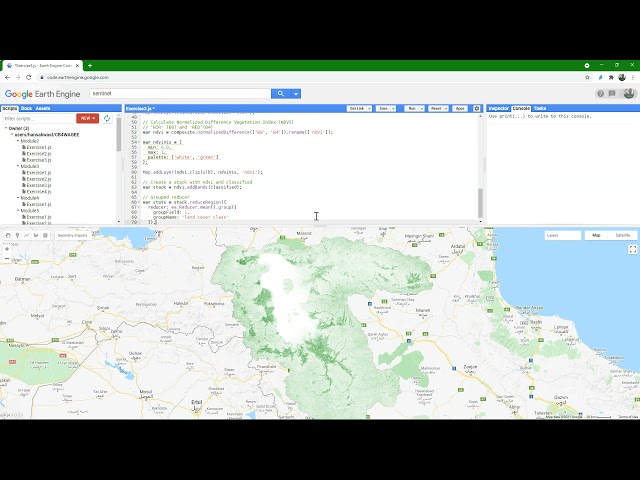The height and width of the screenshot is (480, 640).
Task: Zoom out on the map
Action: (x=7, y=258)
